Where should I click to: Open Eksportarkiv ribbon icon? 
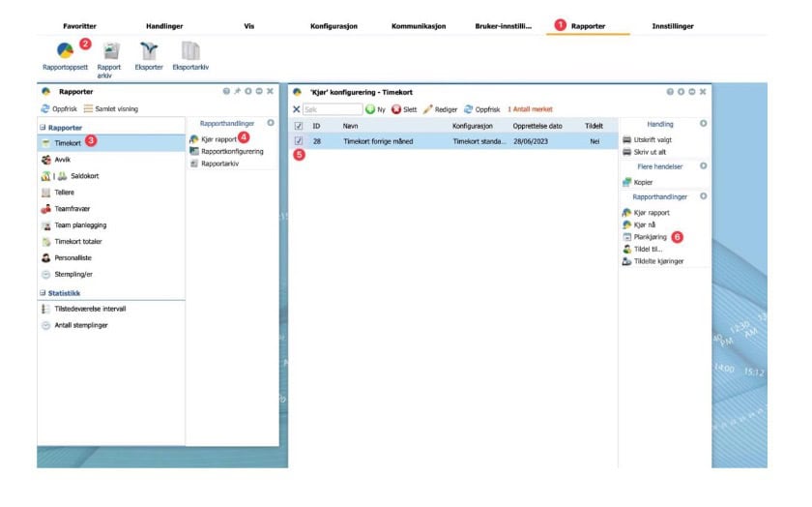click(190, 51)
